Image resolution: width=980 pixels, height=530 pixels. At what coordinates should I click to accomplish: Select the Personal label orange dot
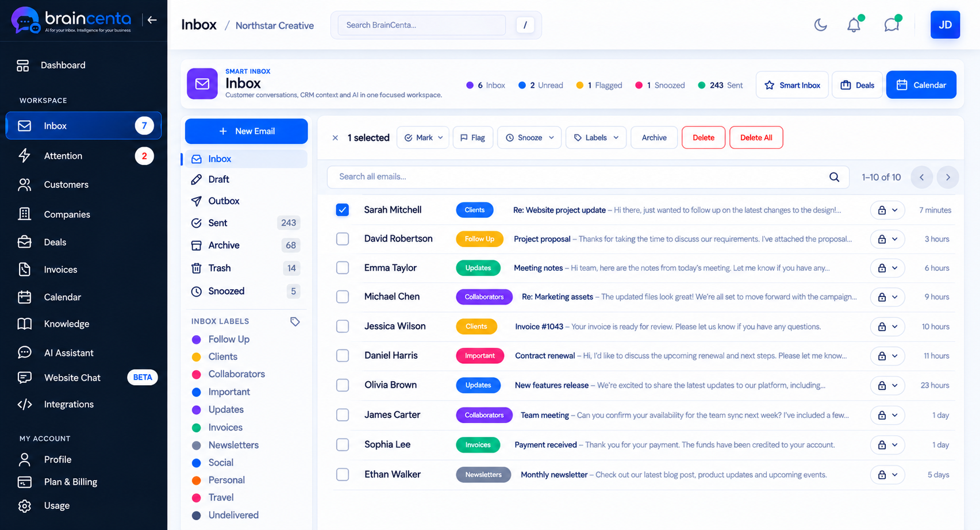[196, 480]
